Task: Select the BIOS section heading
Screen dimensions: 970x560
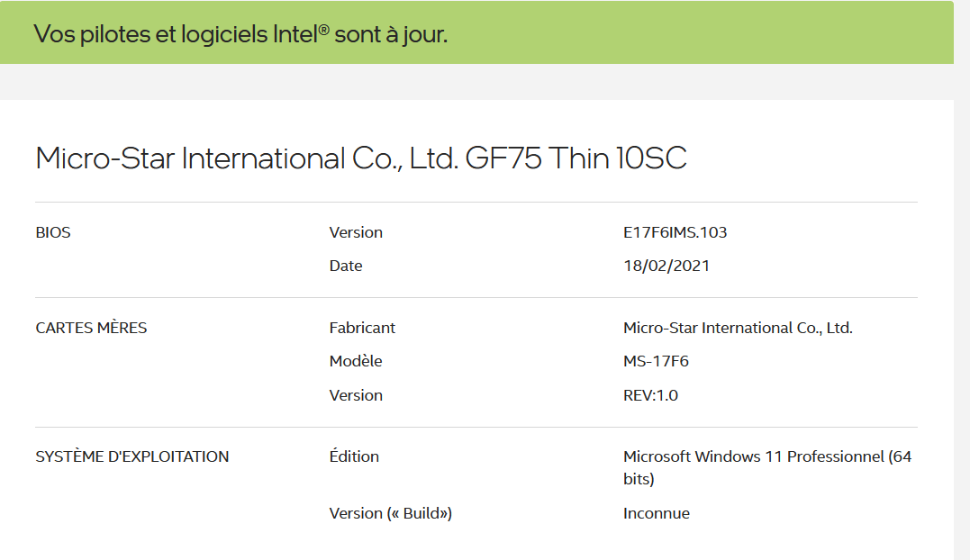Action: pos(53,232)
